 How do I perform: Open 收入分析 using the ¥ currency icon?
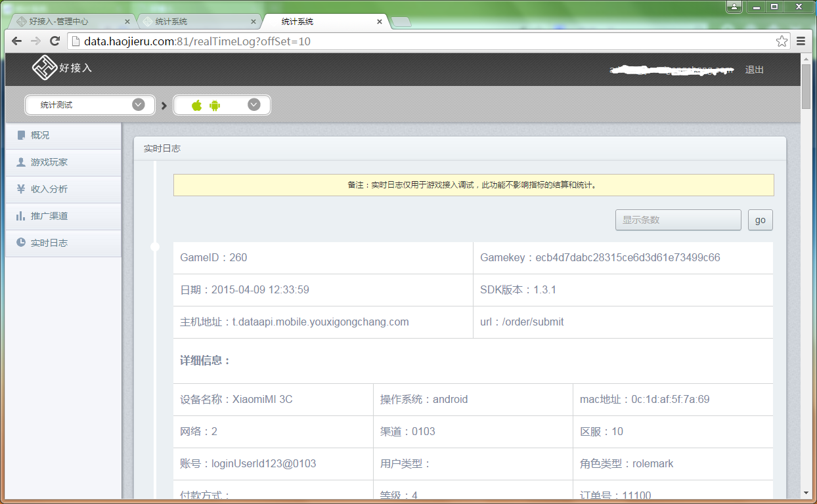click(x=22, y=189)
